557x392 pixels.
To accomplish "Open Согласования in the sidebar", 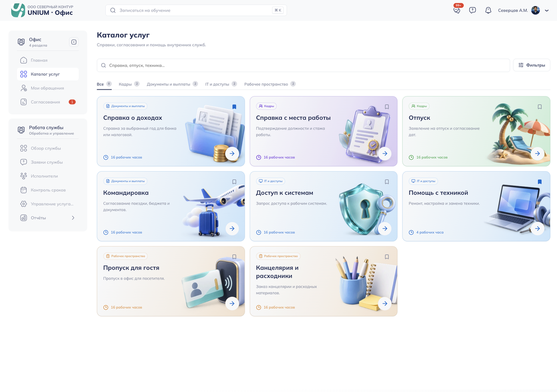I will click(48, 102).
